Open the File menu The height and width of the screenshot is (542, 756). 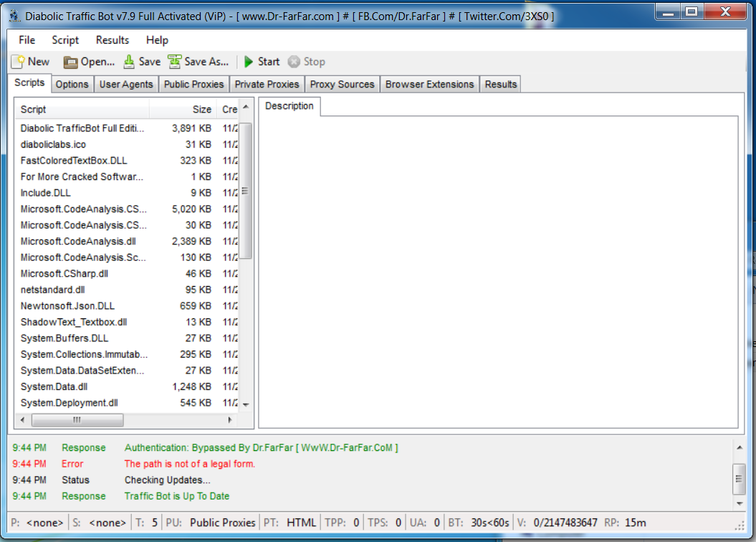27,40
